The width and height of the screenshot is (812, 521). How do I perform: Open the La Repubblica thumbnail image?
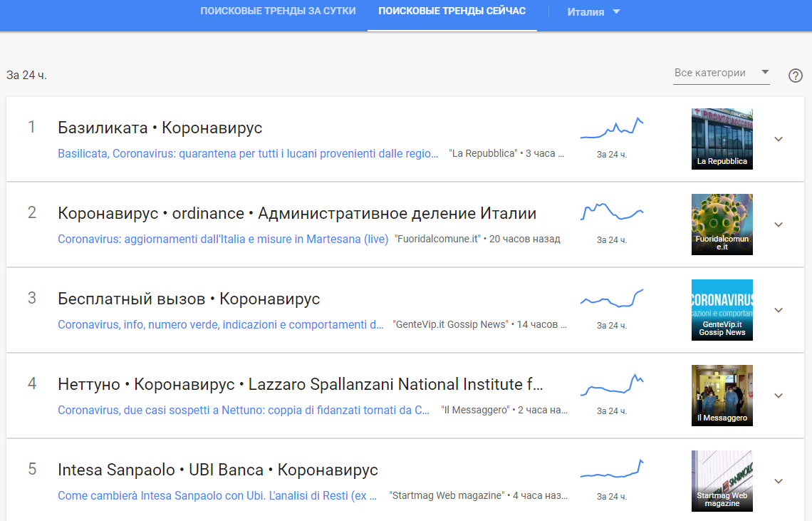[722, 139]
